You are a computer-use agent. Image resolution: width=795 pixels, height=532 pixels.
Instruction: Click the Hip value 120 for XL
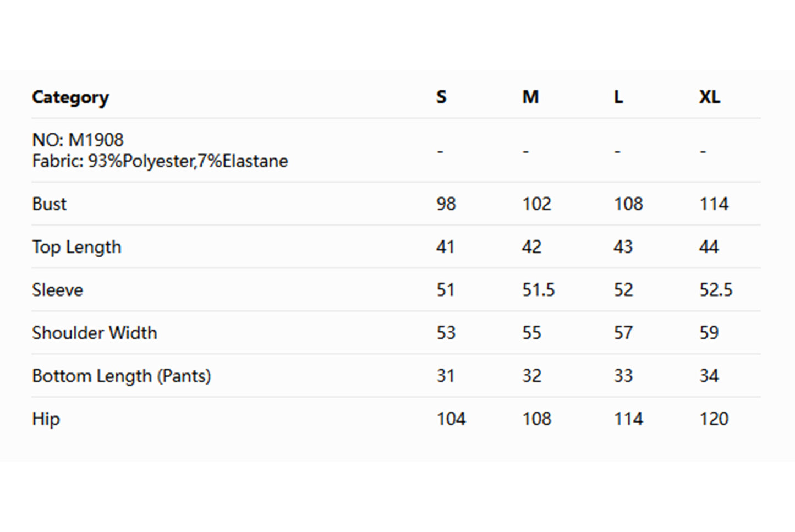pos(714,419)
